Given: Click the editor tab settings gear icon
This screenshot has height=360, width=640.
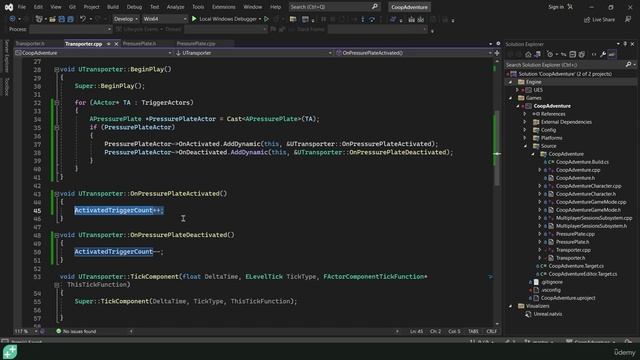Looking at the screenshot, I should click(x=498, y=44).
